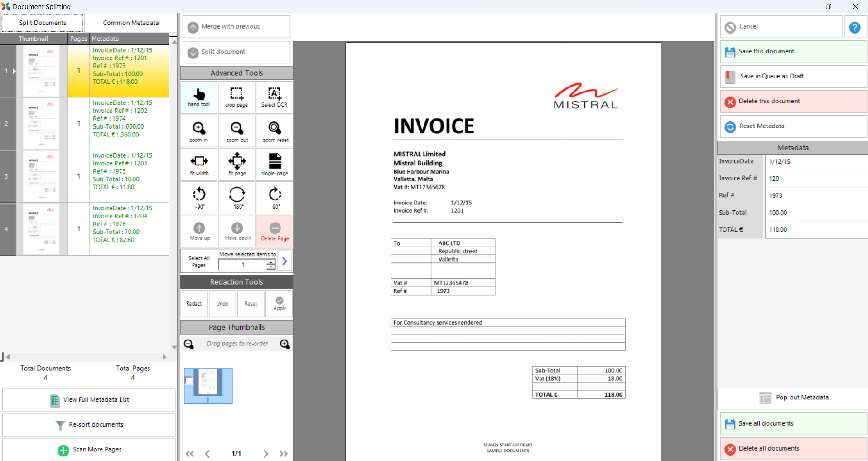The height and width of the screenshot is (461, 868).
Task: Rotate the page 180 degrees
Action: (x=237, y=198)
